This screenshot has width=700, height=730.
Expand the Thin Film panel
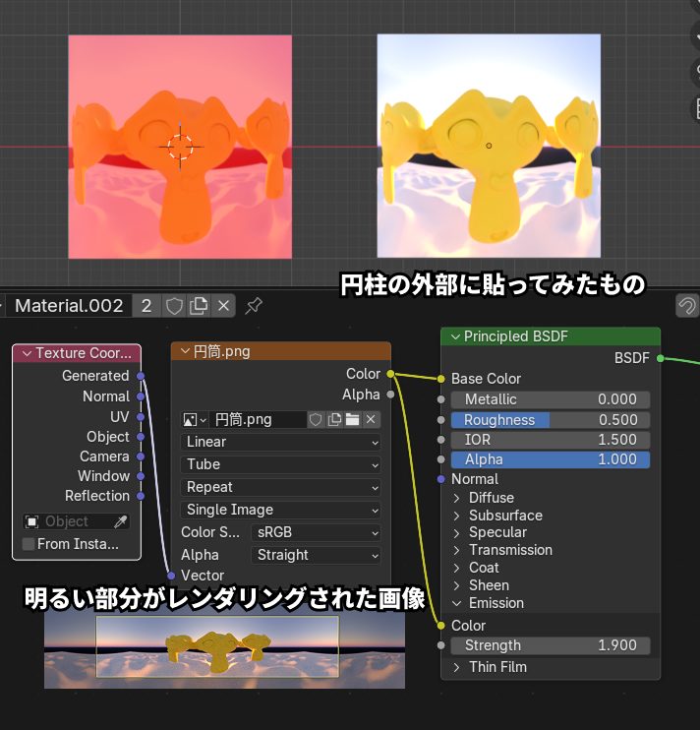coord(457,667)
